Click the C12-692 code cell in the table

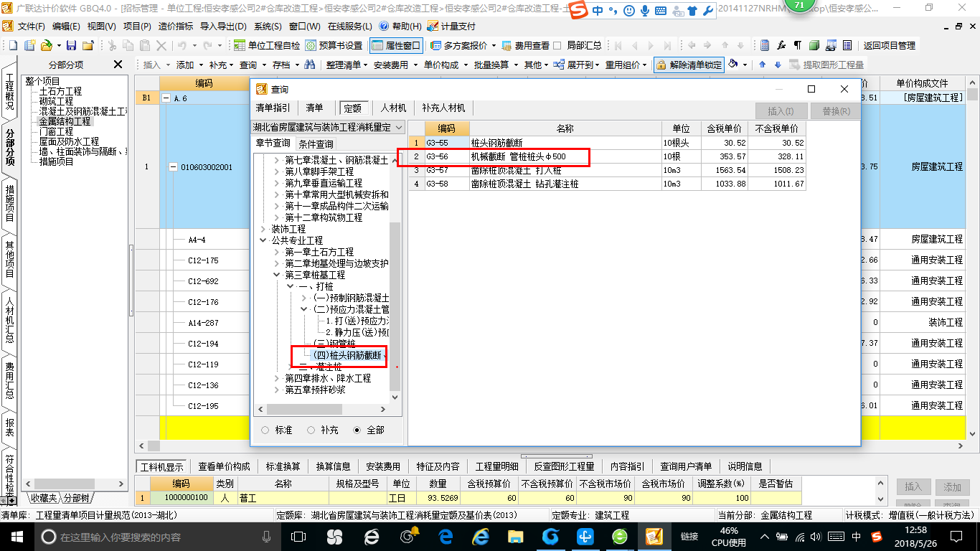click(204, 281)
